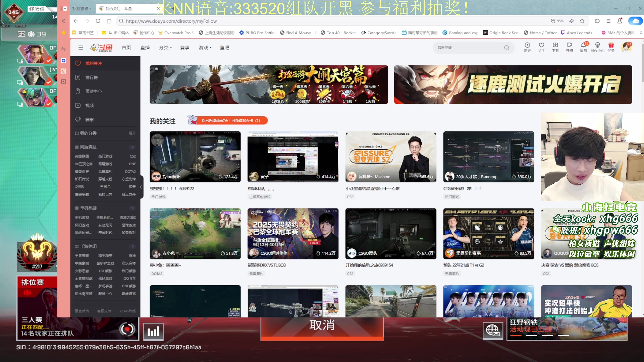Open the 逐鹿测试火爆开启 banner
The height and width of the screenshot is (362, 644).
(x=513, y=84)
